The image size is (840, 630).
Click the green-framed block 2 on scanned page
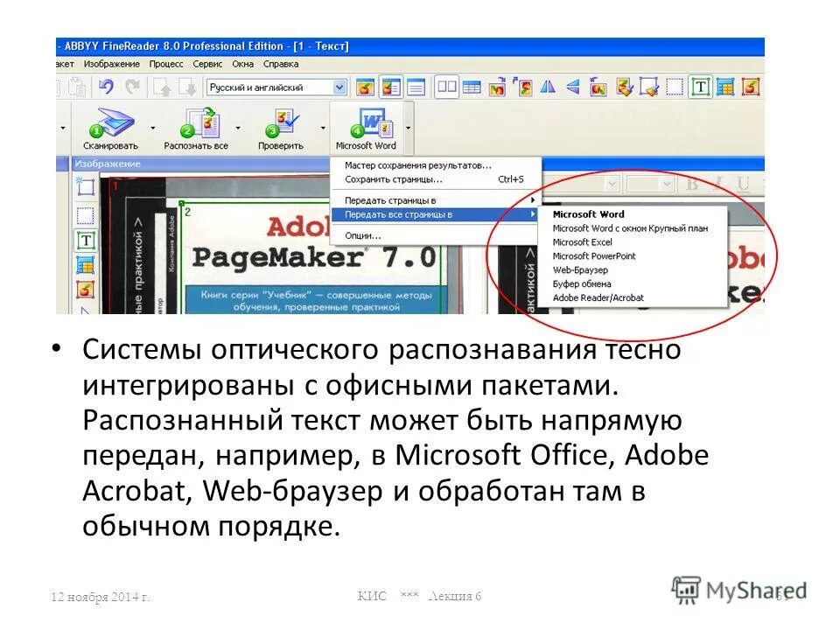tap(312, 257)
